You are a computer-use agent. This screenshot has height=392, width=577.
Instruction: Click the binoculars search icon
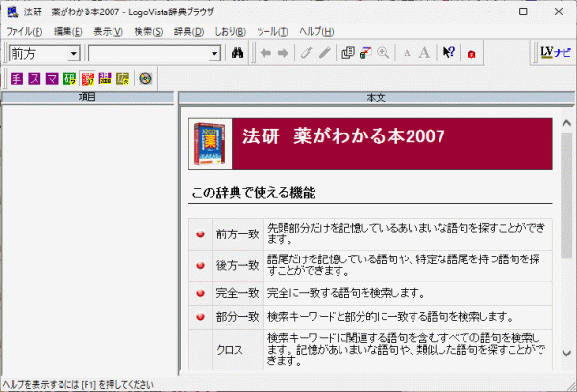tap(238, 53)
